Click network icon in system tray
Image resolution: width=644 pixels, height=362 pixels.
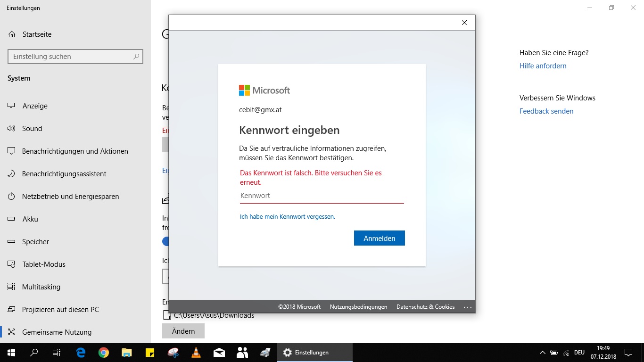coord(566,353)
